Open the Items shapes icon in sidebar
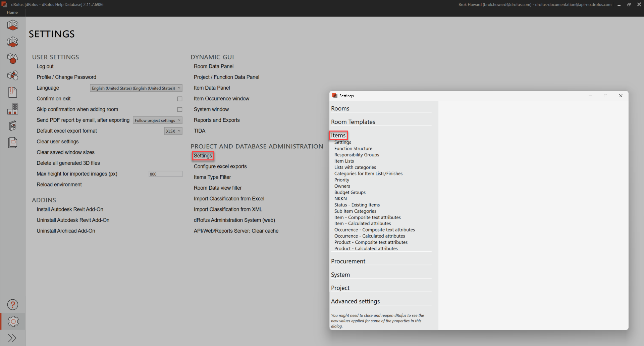The height and width of the screenshot is (346, 644). 13,59
